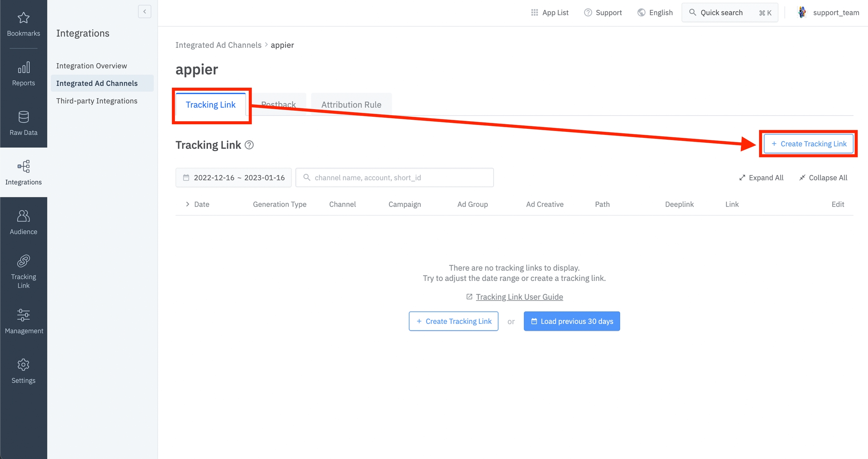
Task: Open Bookmarks star icon in sidebar
Action: point(23,18)
